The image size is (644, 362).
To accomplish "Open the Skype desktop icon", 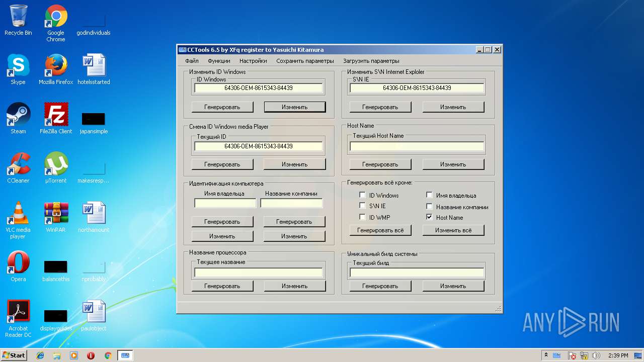I will 18,69.
